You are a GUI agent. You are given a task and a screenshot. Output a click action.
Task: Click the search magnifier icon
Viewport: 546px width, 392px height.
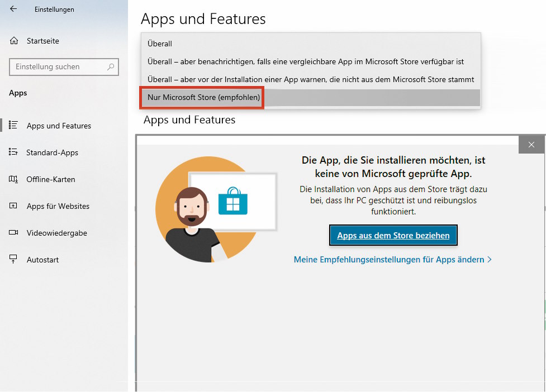click(x=111, y=66)
